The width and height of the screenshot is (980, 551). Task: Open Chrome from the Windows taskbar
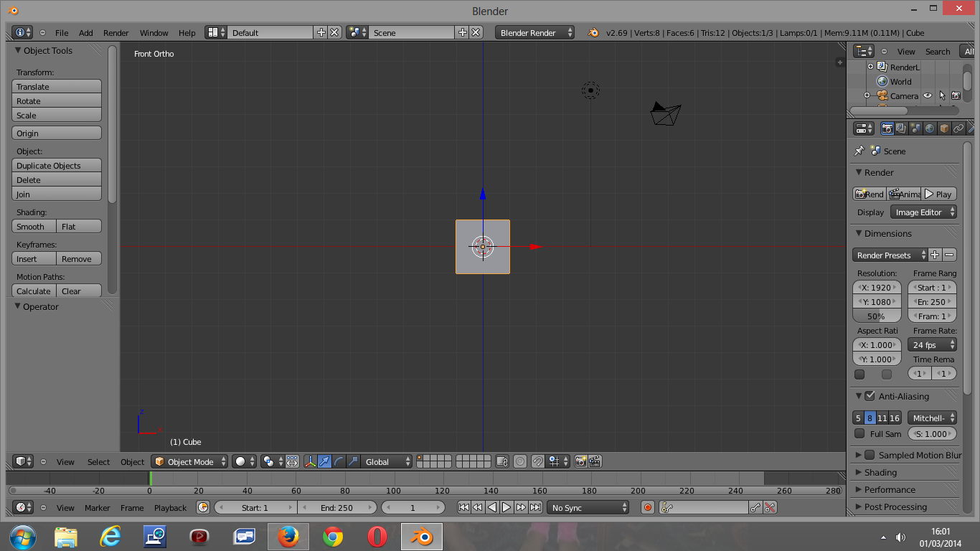point(332,537)
